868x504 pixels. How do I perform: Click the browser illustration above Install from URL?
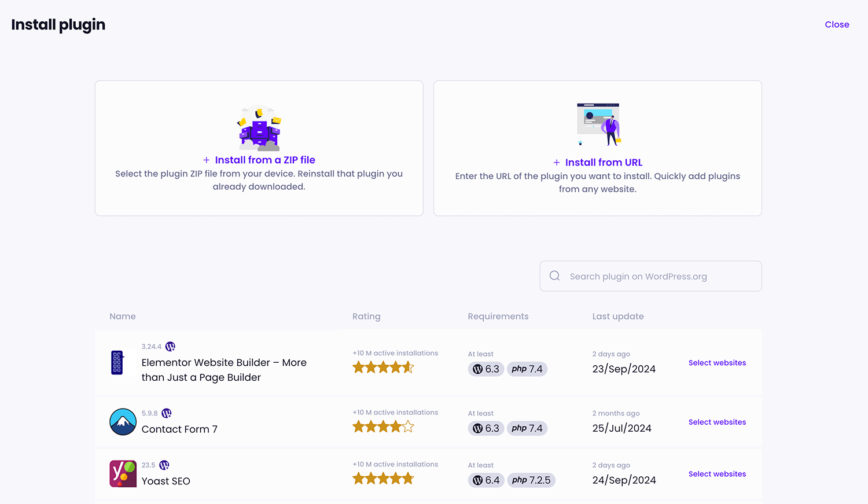597,123
